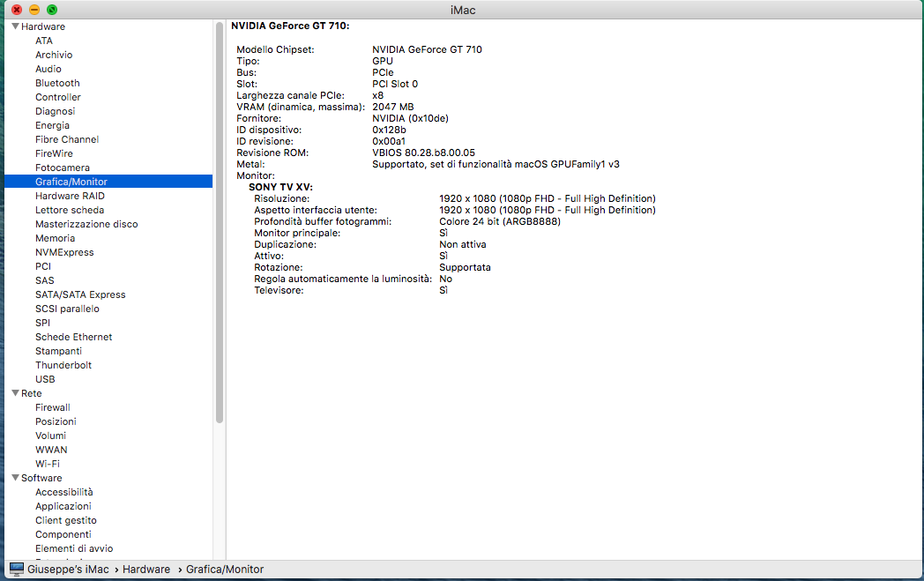Click Giuseppe's iMac in path bar
This screenshot has width=924, height=581.
pos(68,570)
